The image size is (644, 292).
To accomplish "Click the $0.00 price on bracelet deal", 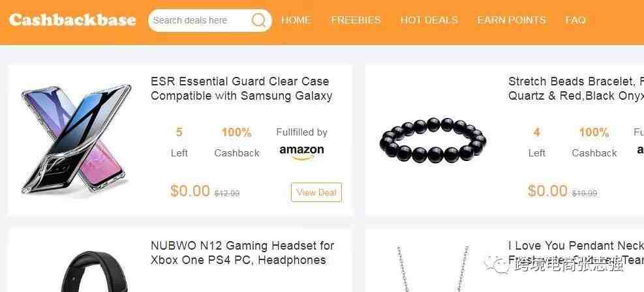I will point(547,191).
